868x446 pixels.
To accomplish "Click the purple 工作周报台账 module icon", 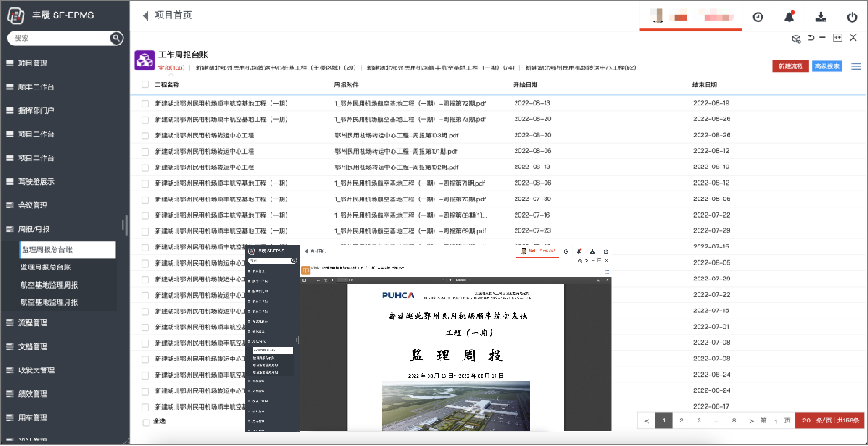I will point(144,60).
